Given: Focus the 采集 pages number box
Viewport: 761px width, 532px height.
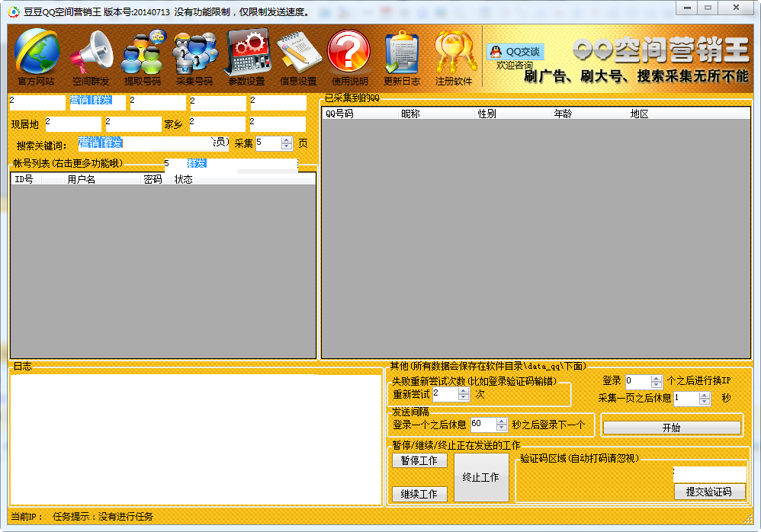Looking at the screenshot, I should click(x=268, y=143).
